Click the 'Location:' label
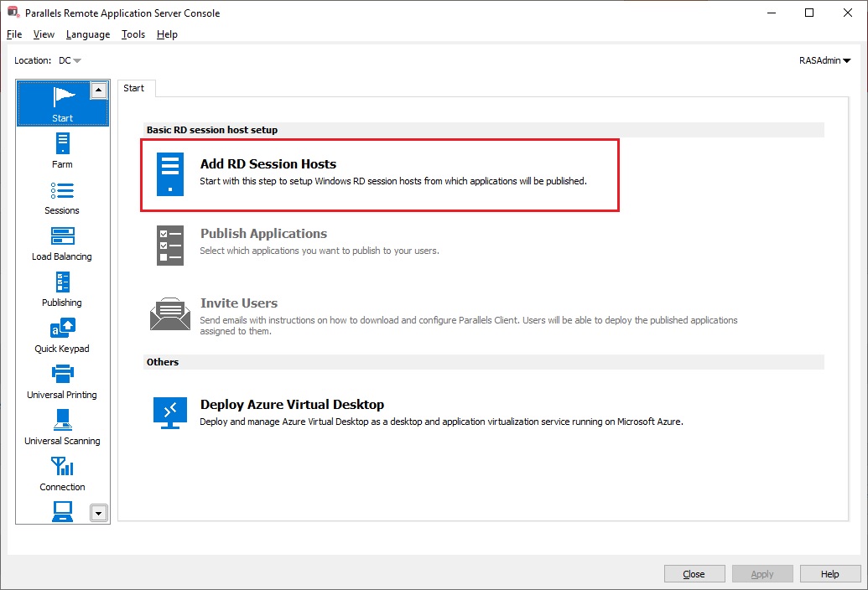868x590 pixels. pos(33,60)
